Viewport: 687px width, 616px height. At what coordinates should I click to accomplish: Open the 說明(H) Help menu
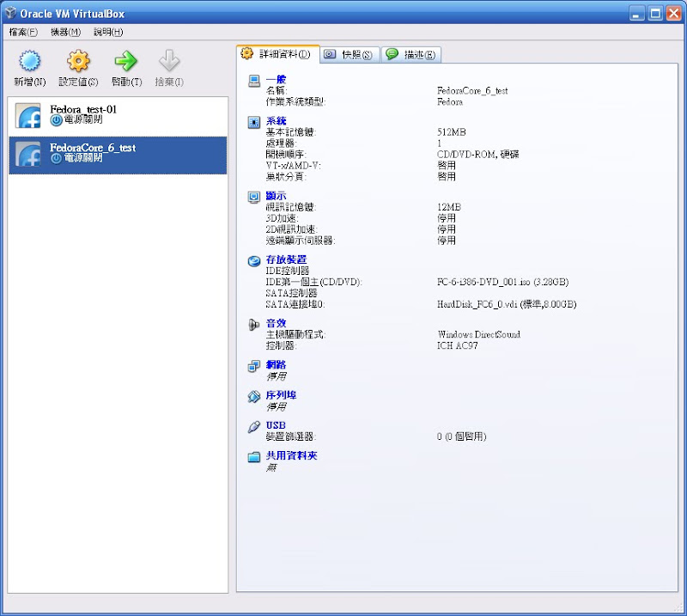tap(108, 32)
